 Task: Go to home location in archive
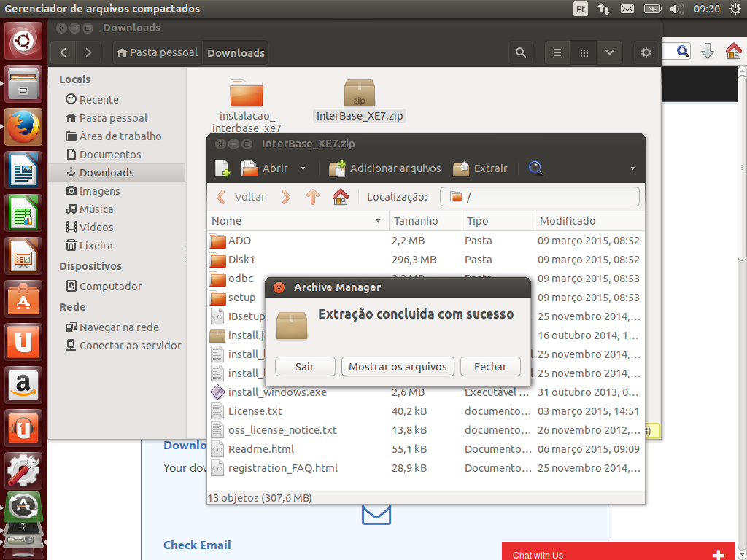pyautogui.click(x=340, y=197)
